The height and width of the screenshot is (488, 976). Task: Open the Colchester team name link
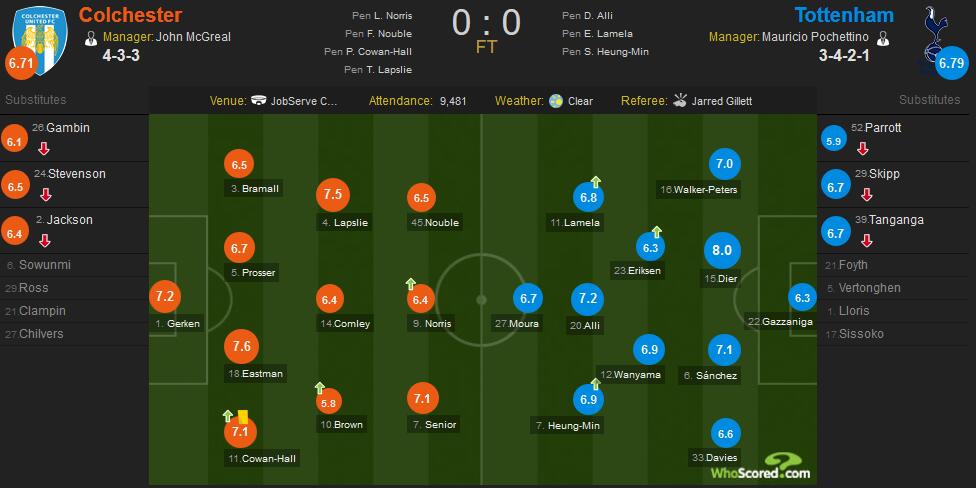(x=131, y=15)
